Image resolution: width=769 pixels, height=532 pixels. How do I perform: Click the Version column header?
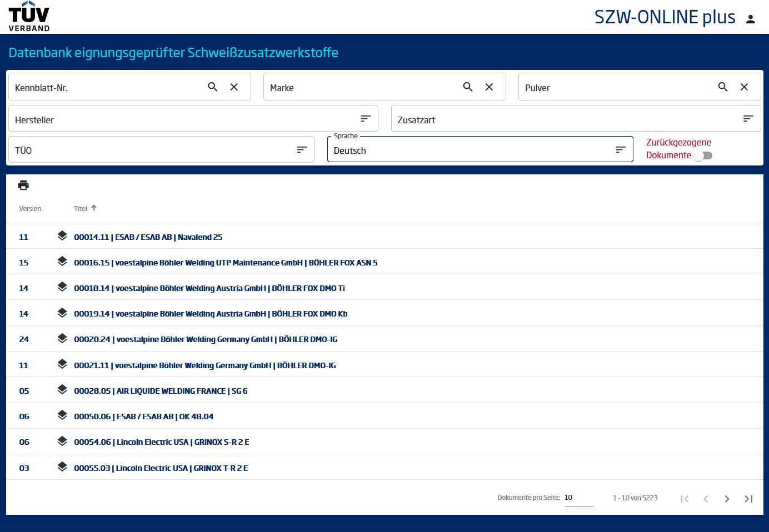tap(30, 209)
